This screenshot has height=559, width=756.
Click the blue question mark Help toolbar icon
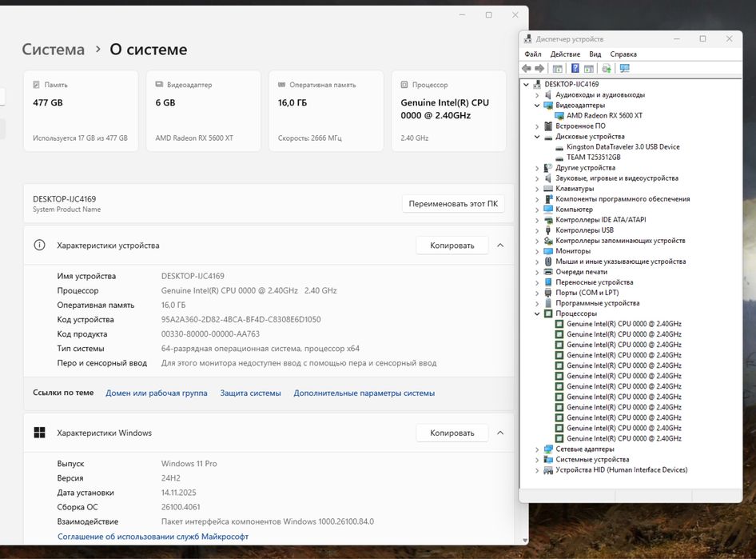click(x=575, y=69)
